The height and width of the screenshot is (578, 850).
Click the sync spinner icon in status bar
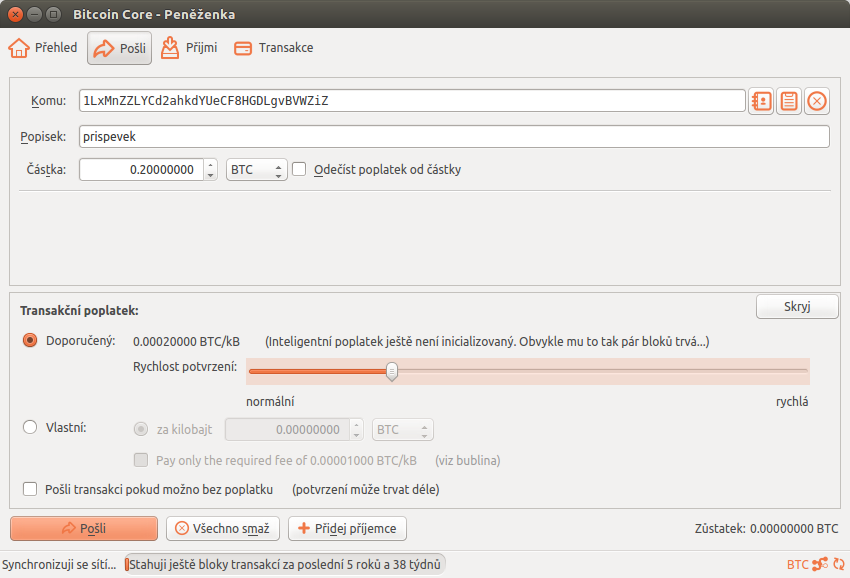pos(839,564)
